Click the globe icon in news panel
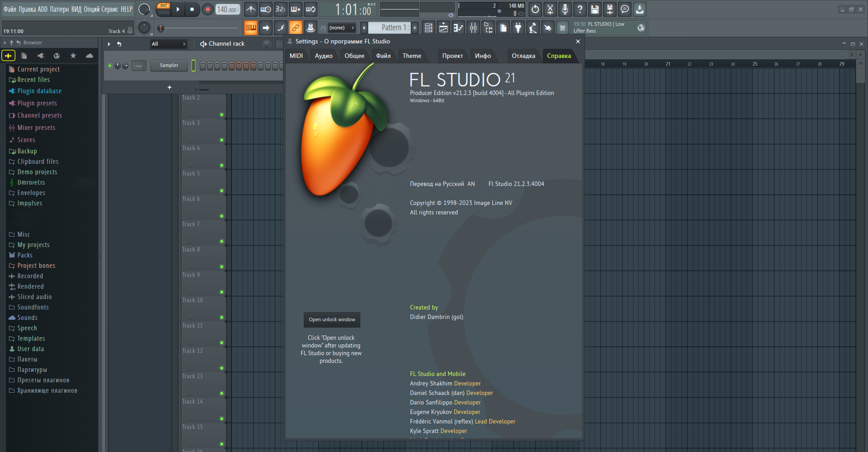Viewport: 868px width, 452px height. (x=641, y=28)
